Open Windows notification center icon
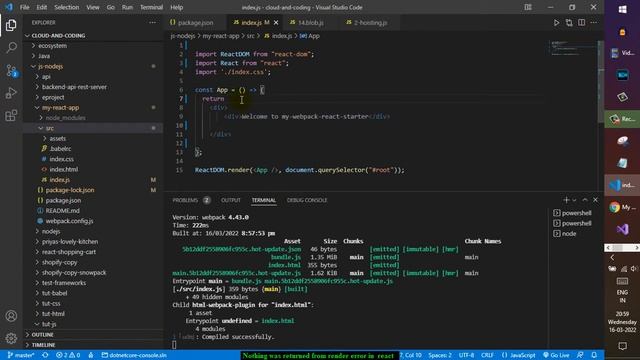 pos(622,346)
